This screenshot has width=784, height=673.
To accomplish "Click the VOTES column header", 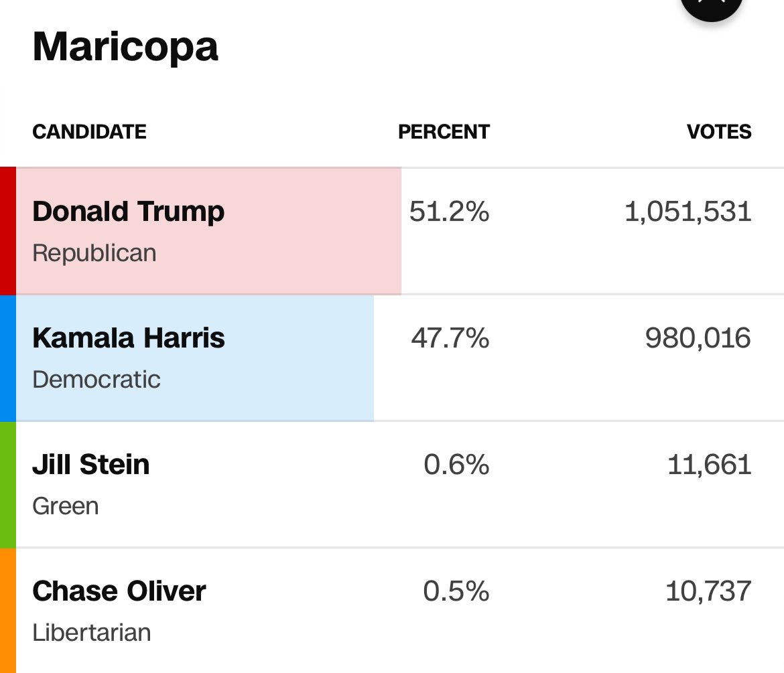I will (719, 132).
